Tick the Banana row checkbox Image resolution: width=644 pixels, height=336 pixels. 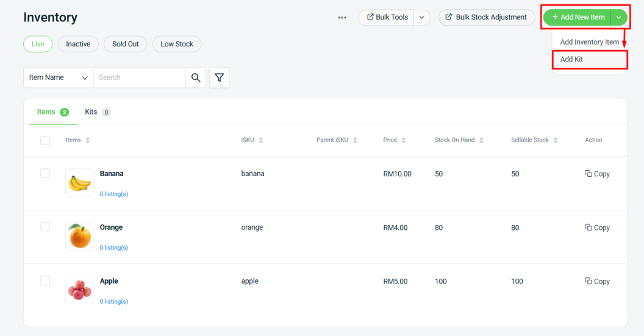click(x=45, y=173)
